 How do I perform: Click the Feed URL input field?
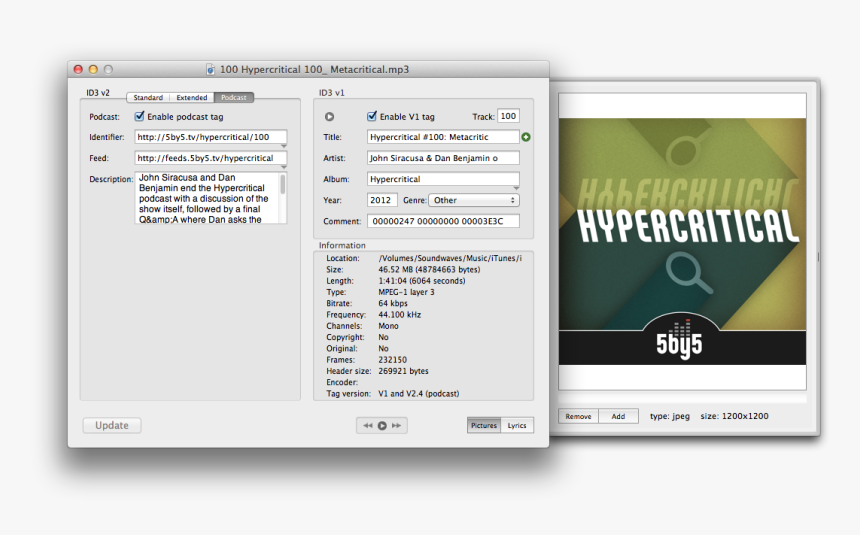[211, 158]
